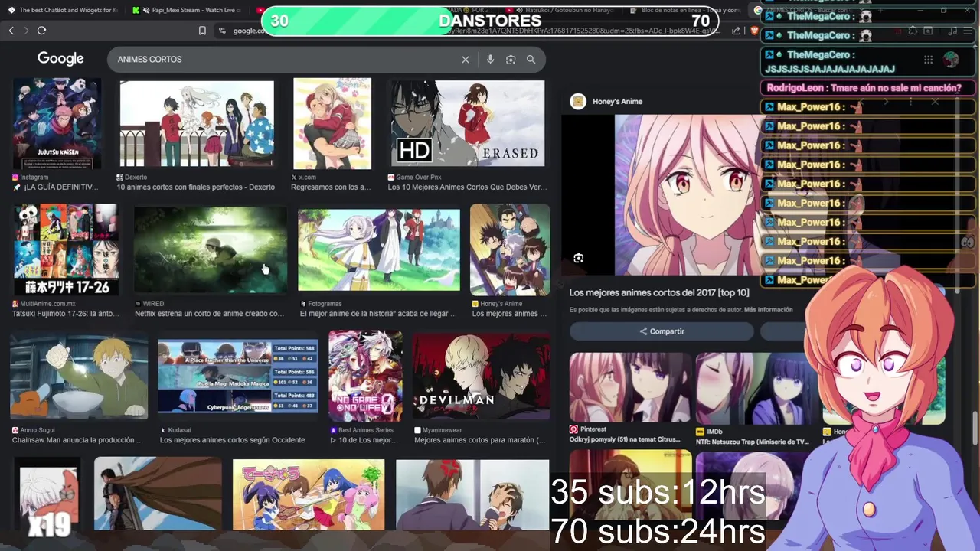Image resolution: width=980 pixels, height=551 pixels.
Task: Open Google Lens image search icon
Action: click(x=511, y=60)
